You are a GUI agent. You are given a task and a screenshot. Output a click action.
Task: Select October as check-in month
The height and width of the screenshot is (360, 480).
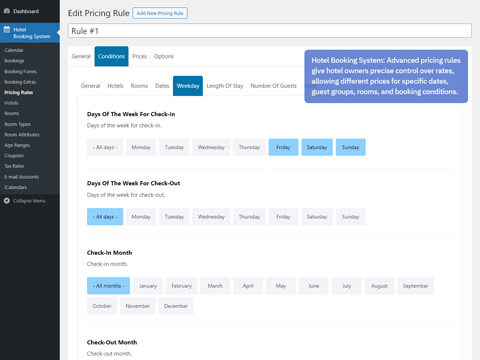[x=102, y=306]
